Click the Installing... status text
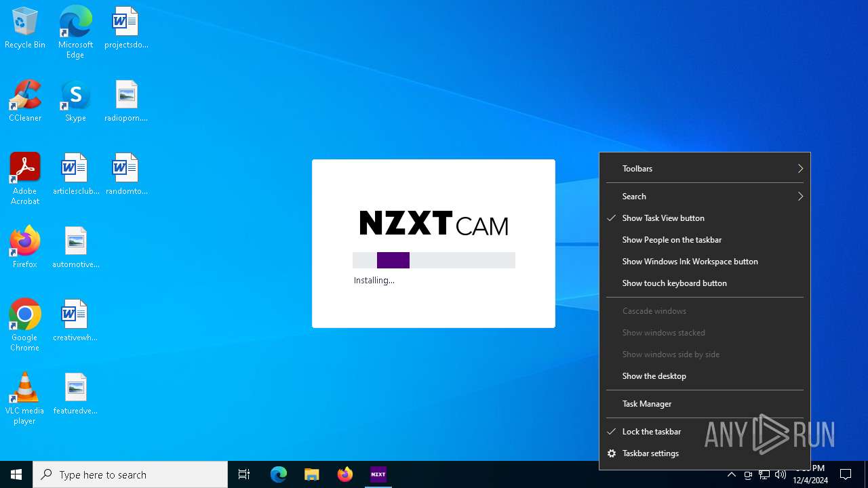This screenshot has height=488, width=868. pos(374,281)
